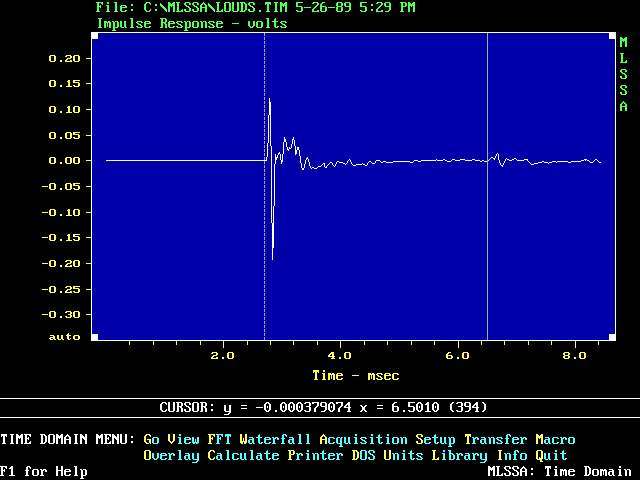Click the sample index (394) readout
Screen dimensions: 640x480
(468, 407)
